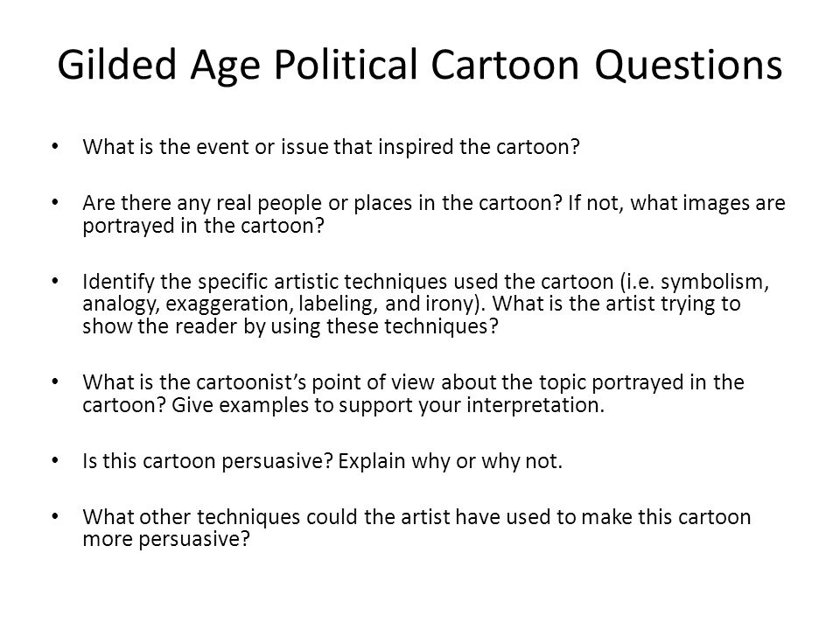Click the word 'Questions' in the title
840x630 pixels.
tap(689, 66)
